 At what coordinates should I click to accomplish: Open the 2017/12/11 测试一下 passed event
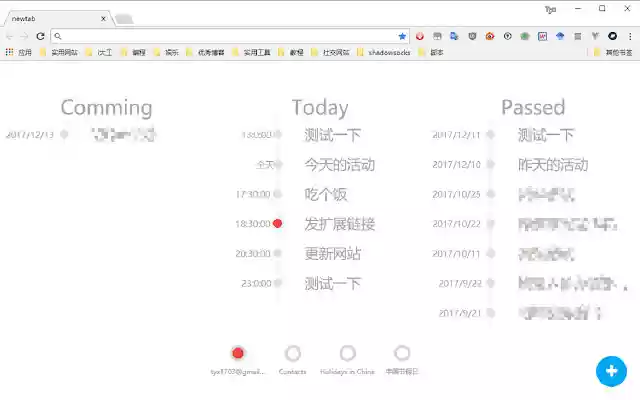546,135
